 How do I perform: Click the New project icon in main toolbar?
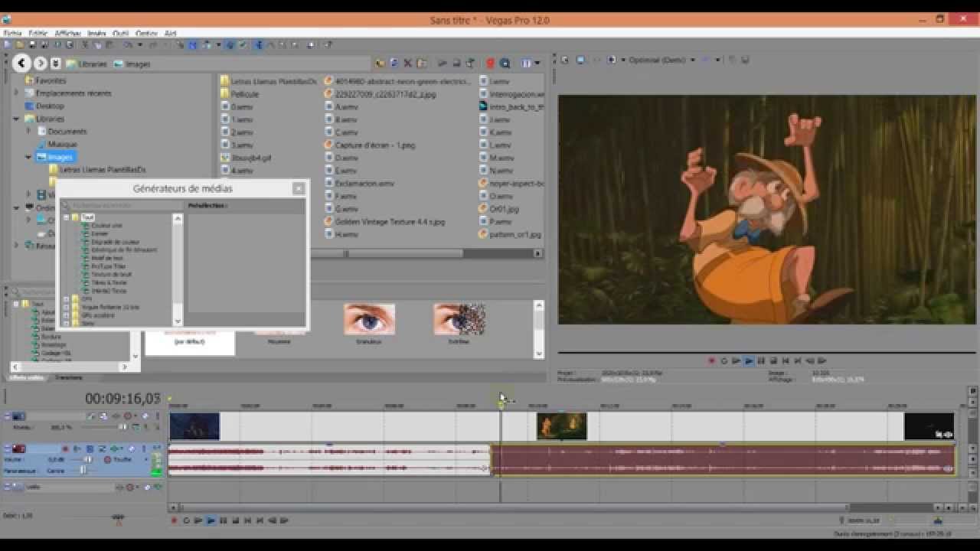[8, 44]
